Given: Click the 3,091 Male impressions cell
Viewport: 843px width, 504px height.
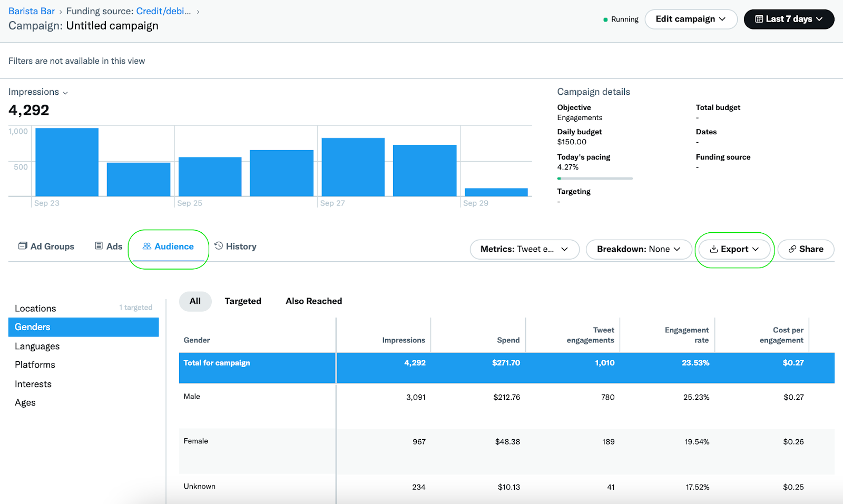Looking at the screenshot, I should (x=416, y=397).
